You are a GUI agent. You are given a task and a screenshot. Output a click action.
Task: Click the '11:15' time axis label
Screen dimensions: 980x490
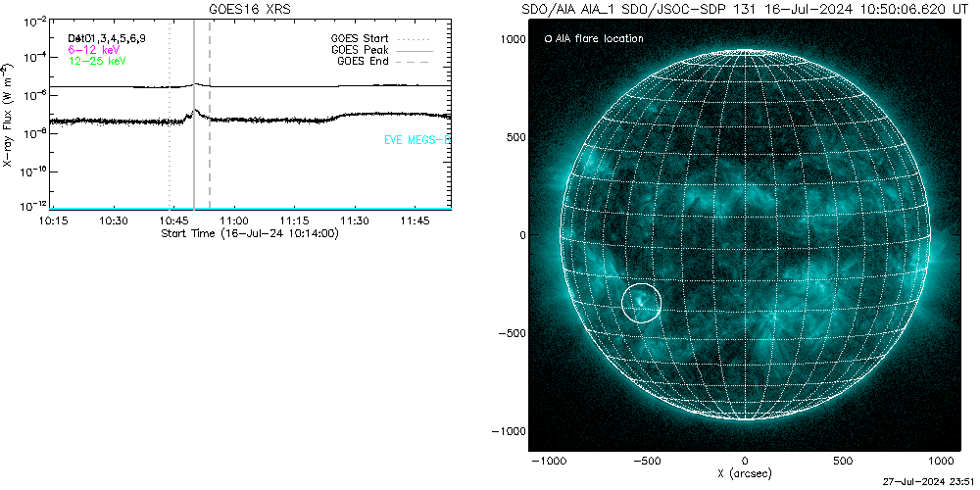294,221
